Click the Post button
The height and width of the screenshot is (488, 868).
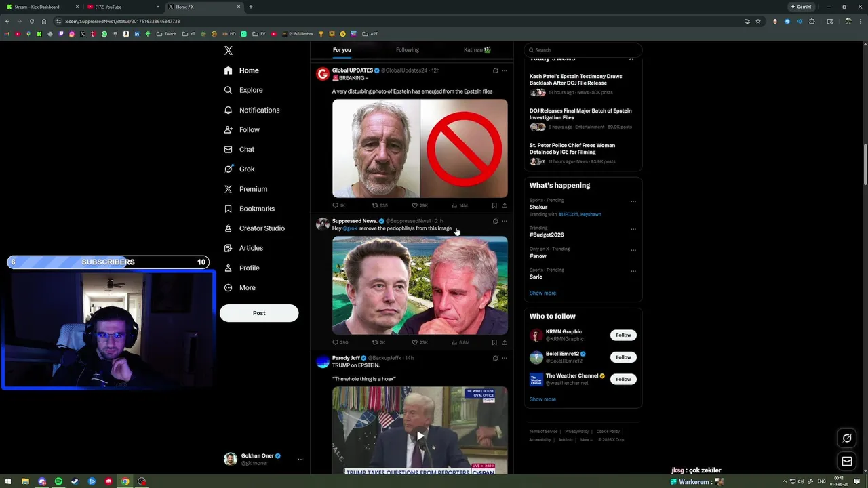[259, 313]
